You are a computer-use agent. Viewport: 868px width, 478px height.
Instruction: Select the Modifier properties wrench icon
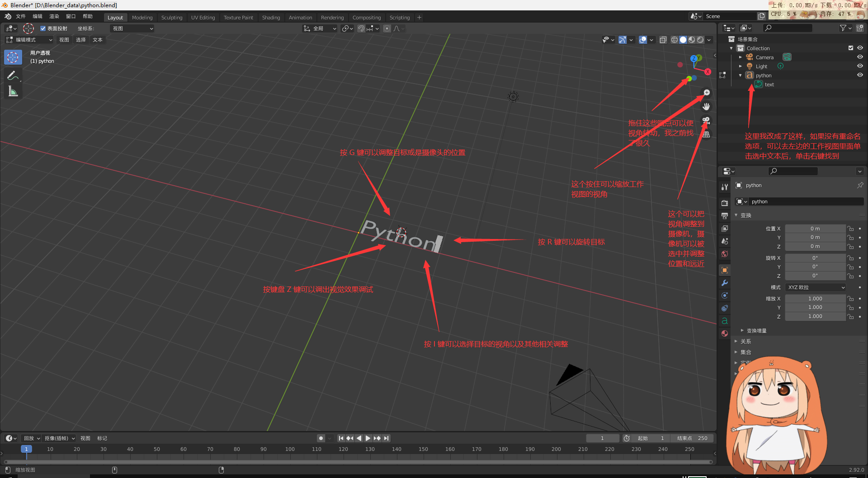click(725, 283)
